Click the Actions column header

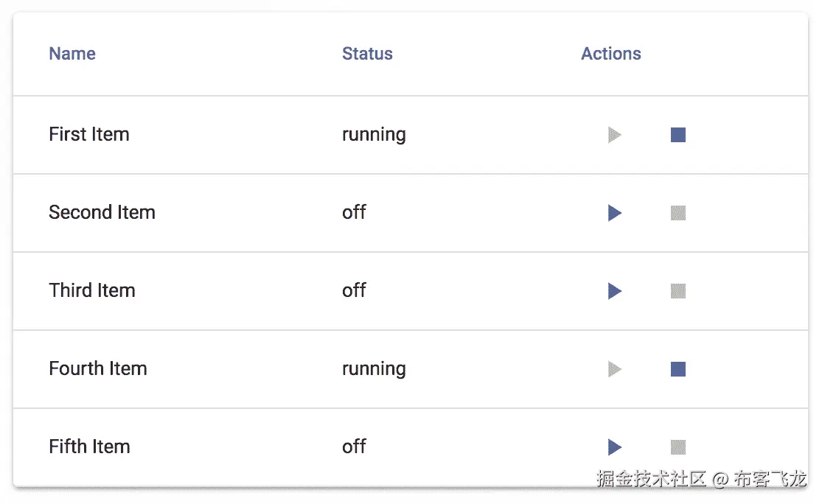click(611, 54)
